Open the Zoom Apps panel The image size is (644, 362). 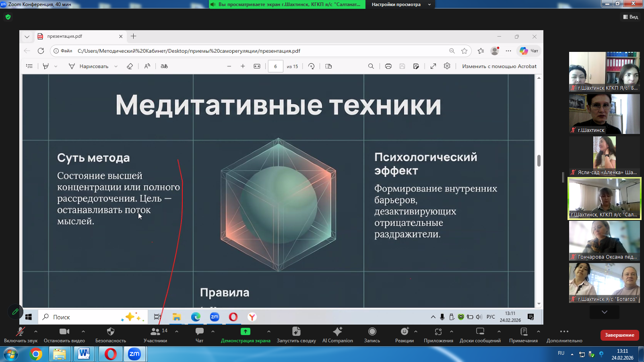[x=438, y=335]
